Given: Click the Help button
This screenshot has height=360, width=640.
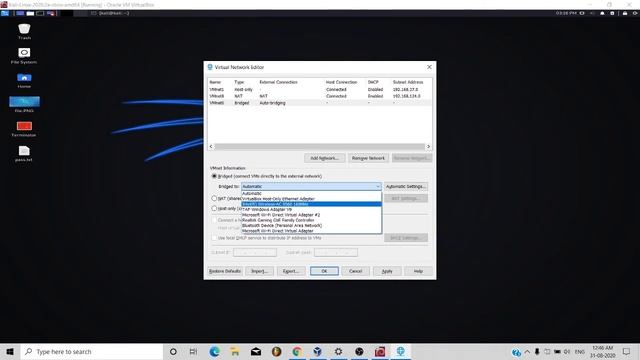Looking at the screenshot, I should click(x=418, y=271).
